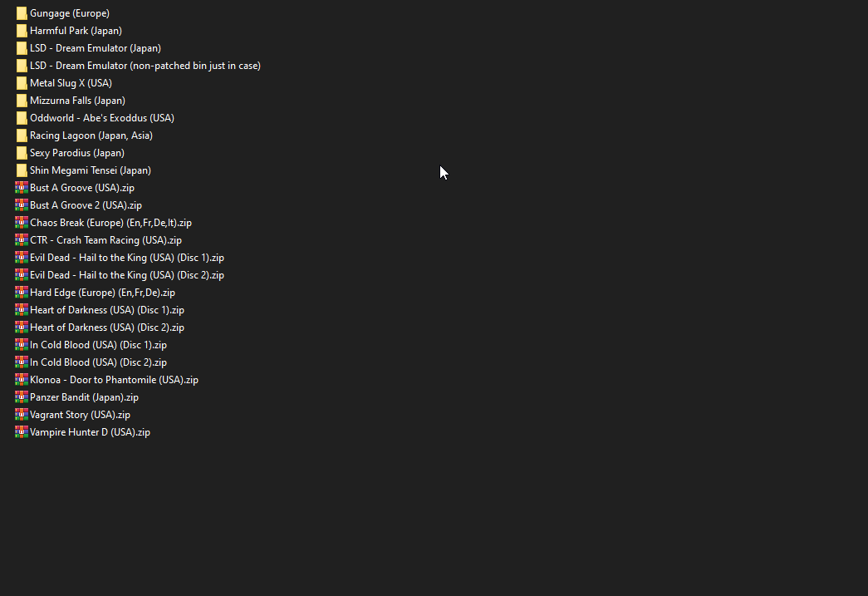Select 'Oddworld - Abe's Exoddus (USA)' name
The width and height of the screenshot is (868, 596).
pos(102,118)
